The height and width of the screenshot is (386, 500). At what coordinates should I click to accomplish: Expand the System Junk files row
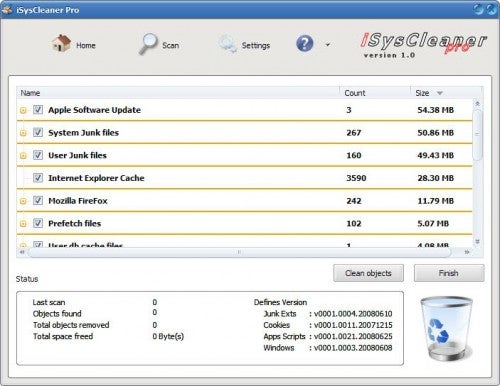23,133
